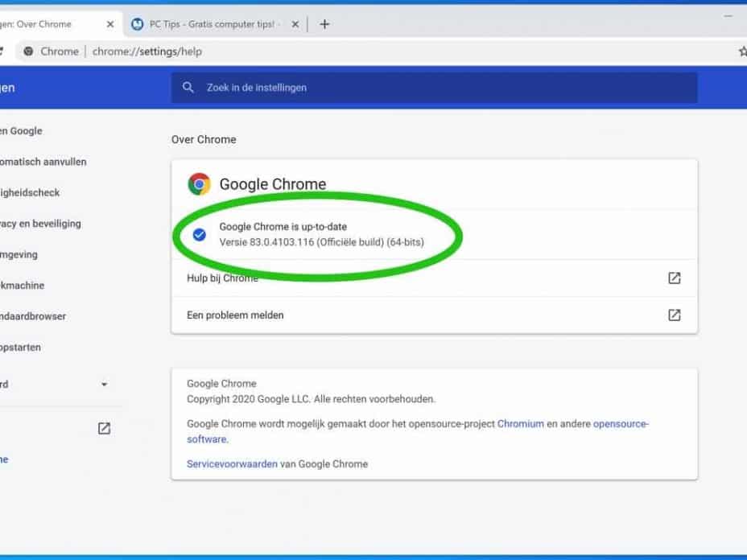
Task: Click the magnifier icon in the settings search bar
Action: coord(188,88)
